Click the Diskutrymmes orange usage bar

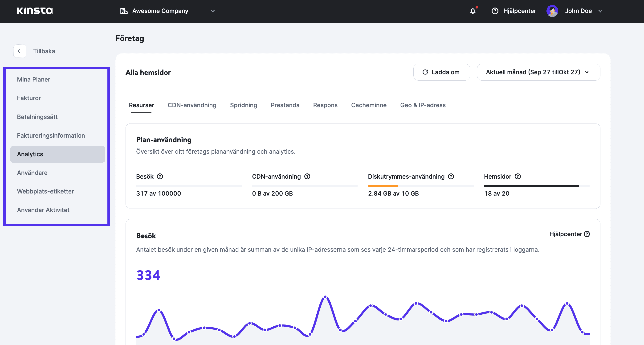point(383,186)
